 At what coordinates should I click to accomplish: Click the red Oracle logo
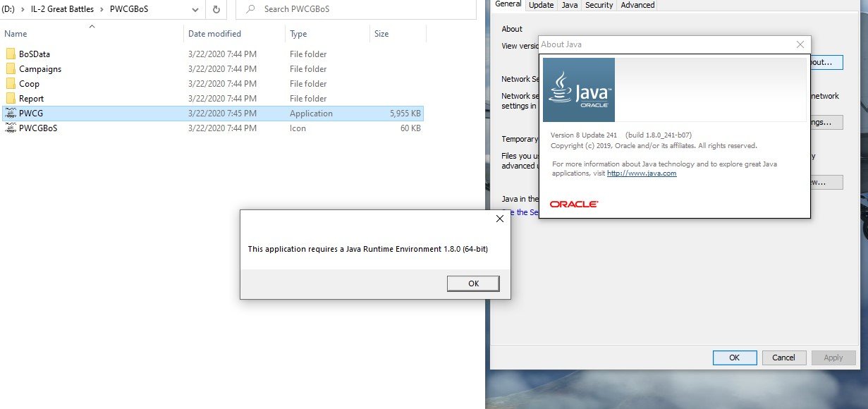574,204
